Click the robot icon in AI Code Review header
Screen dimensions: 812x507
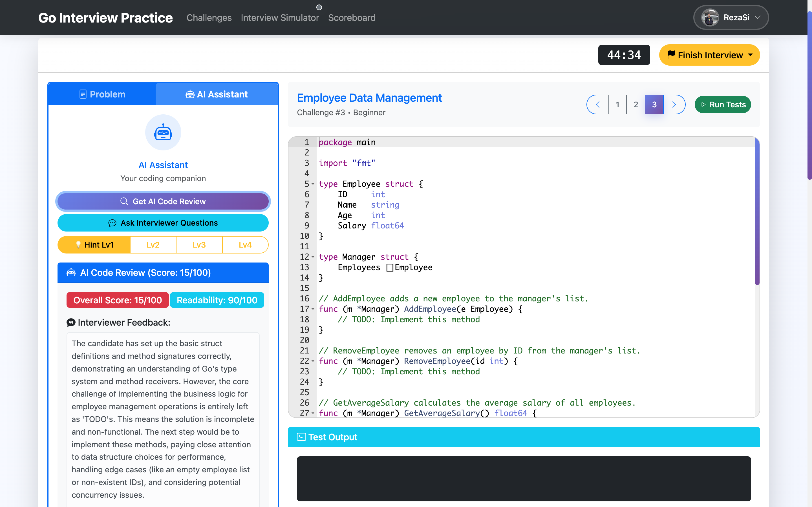tap(71, 273)
